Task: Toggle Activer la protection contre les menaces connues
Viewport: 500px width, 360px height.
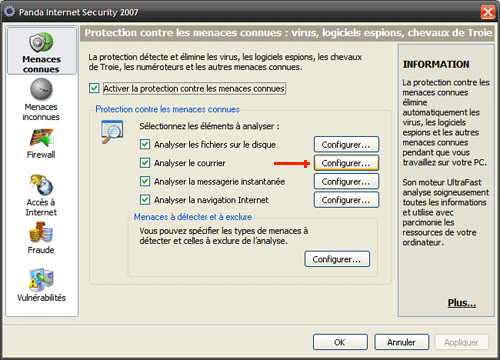Action: [94, 88]
